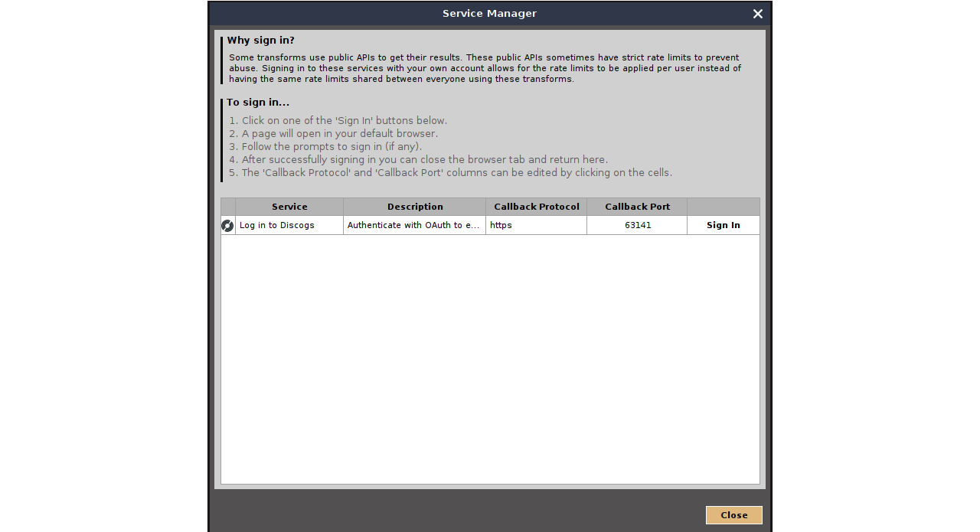
Task: Click step 5 about Callback columns
Action: [x=450, y=173]
